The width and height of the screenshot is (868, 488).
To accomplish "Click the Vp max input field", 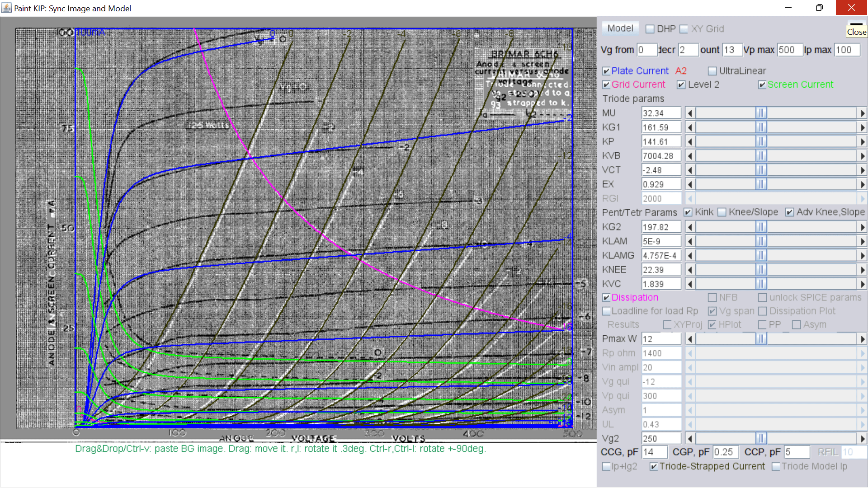I will click(x=790, y=50).
